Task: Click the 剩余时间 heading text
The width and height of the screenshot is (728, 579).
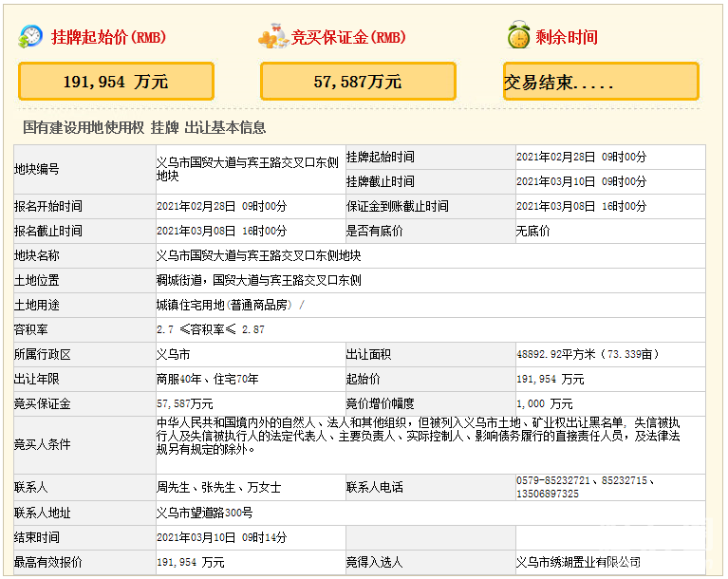Action: [567, 38]
